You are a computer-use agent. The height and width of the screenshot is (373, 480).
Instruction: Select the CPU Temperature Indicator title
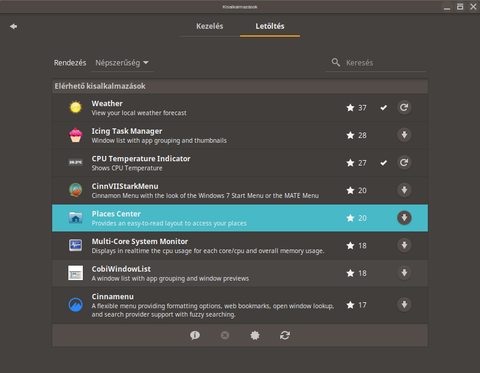(x=141, y=159)
